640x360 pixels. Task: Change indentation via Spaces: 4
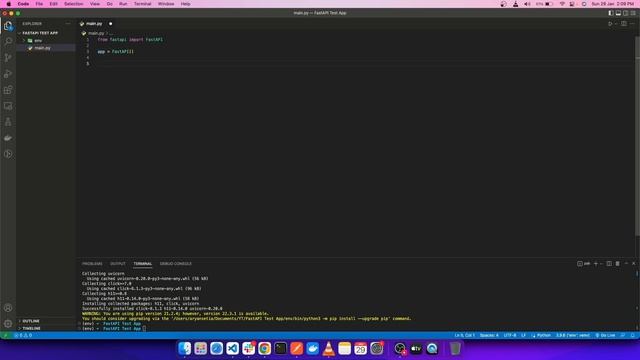coord(489,336)
